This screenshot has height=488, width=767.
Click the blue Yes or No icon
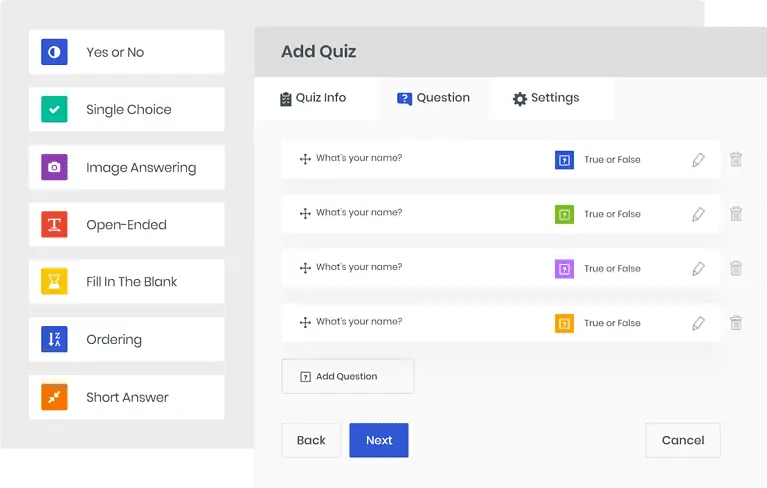[x=54, y=52]
